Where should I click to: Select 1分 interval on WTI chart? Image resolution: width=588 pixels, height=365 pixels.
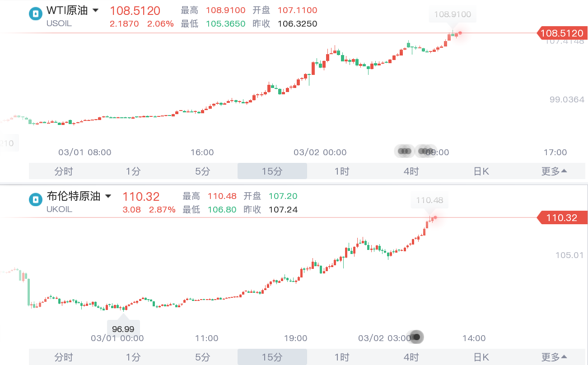133,171
